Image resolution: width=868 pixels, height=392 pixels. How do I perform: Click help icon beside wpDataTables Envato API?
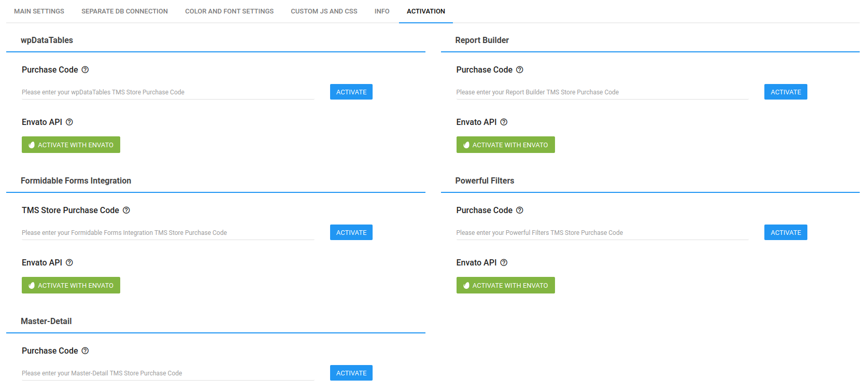(69, 122)
